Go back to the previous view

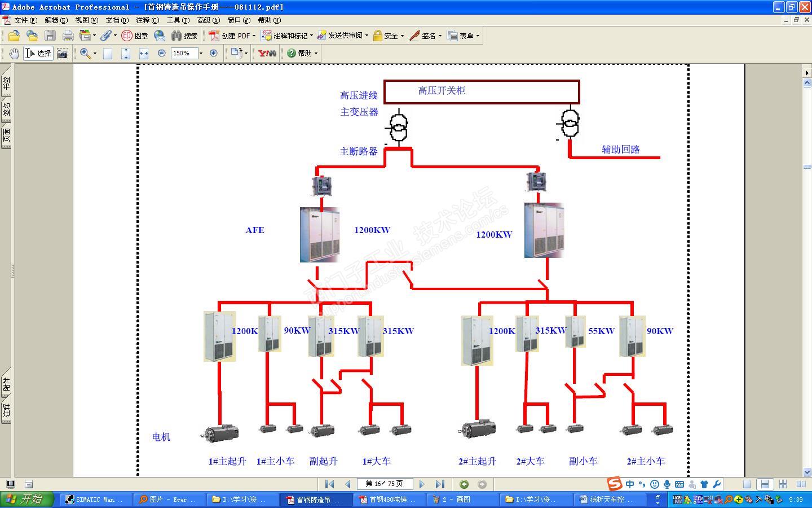pos(464,484)
